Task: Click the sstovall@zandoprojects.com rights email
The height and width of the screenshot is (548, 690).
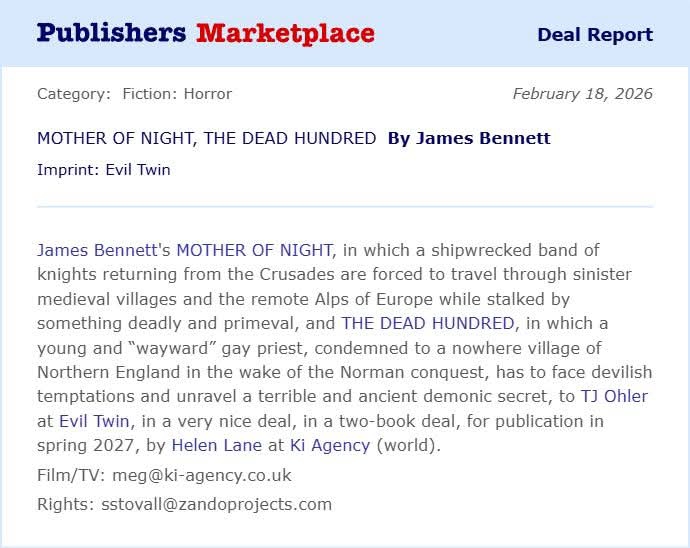Action: tap(216, 504)
